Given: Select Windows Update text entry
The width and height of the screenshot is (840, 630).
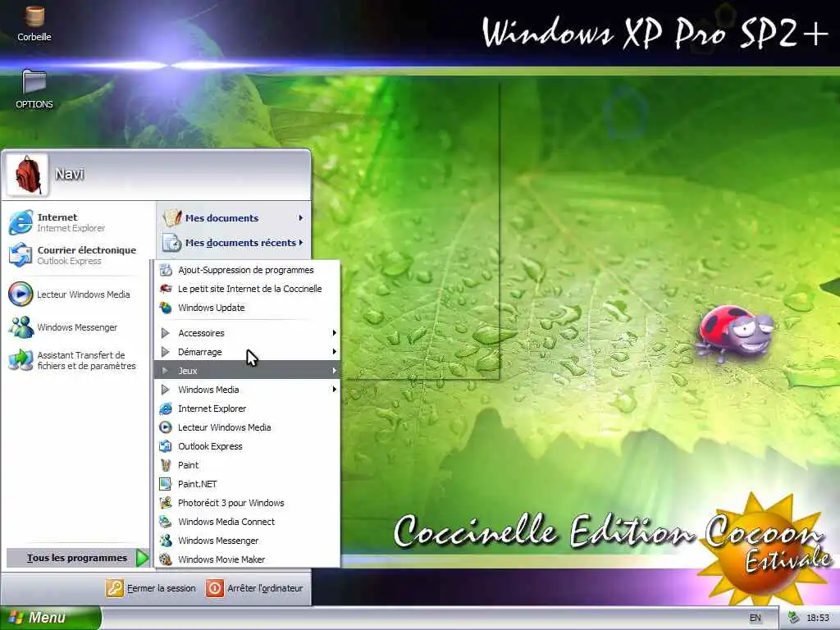Looking at the screenshot, I should click(212, 308).
